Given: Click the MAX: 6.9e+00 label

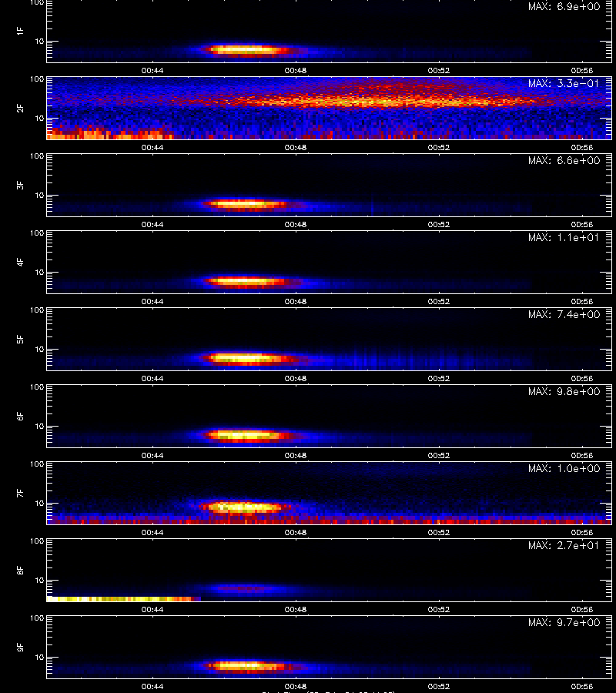Looking at the screenshot, I should tap(564, 7).
